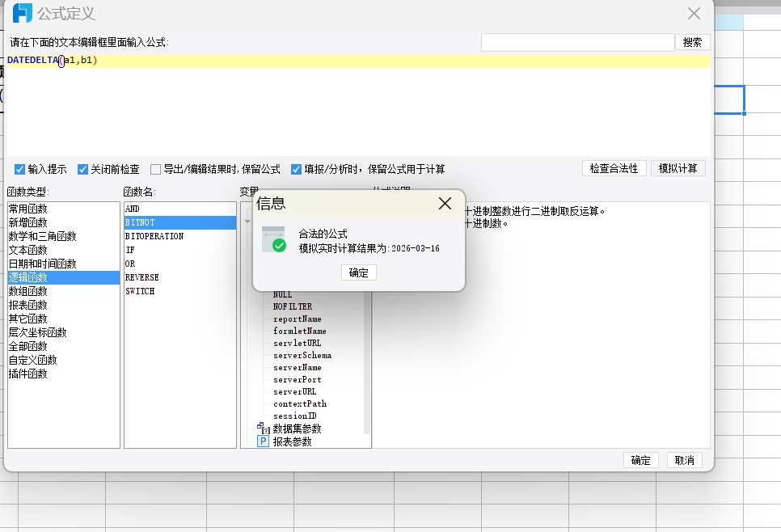
Task: Click the 报表参数 P icon
Action: click(263, 441)
